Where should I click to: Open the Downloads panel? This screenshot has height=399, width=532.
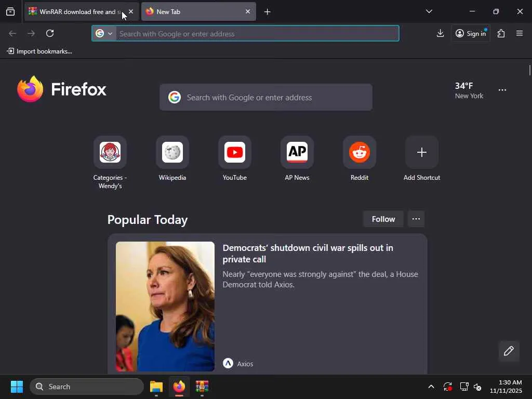click(440, 33)
